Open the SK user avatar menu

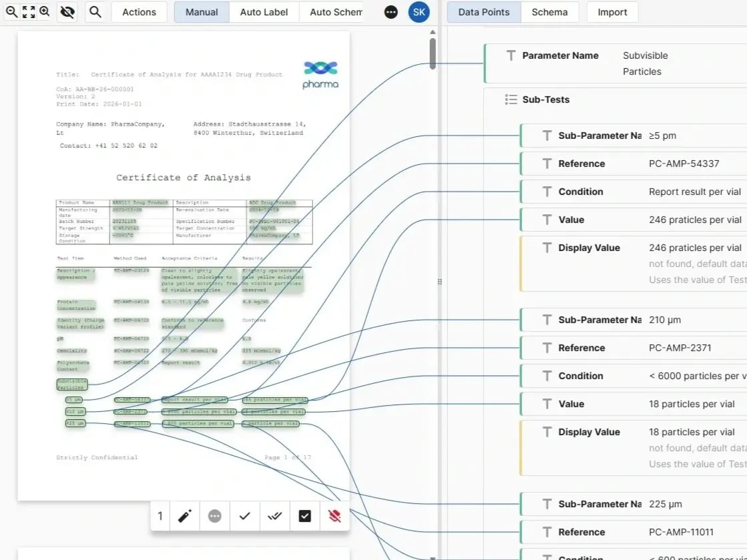click(x=419, y=12)
